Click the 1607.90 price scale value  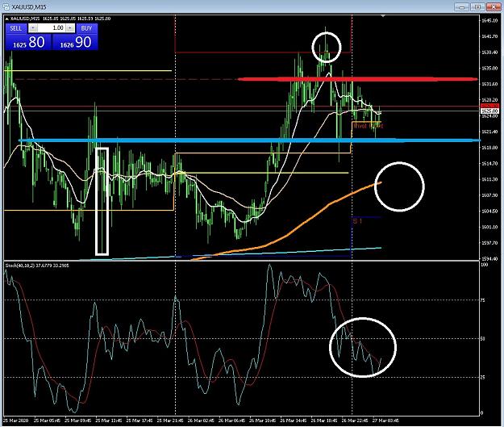click(x=489, y=195)
